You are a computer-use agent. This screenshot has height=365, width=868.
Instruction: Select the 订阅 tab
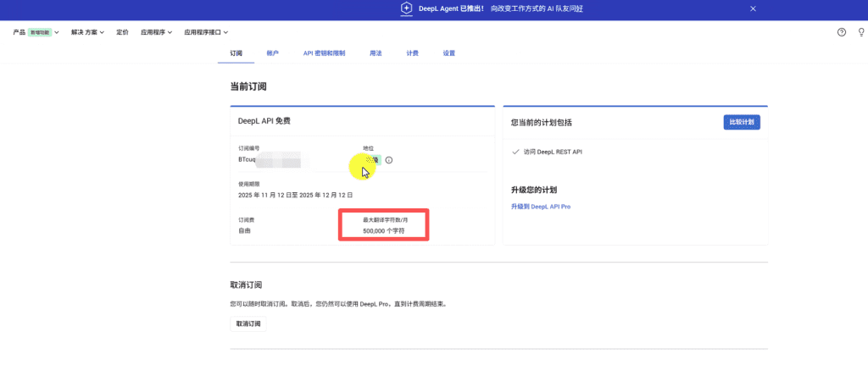point(236,53)
